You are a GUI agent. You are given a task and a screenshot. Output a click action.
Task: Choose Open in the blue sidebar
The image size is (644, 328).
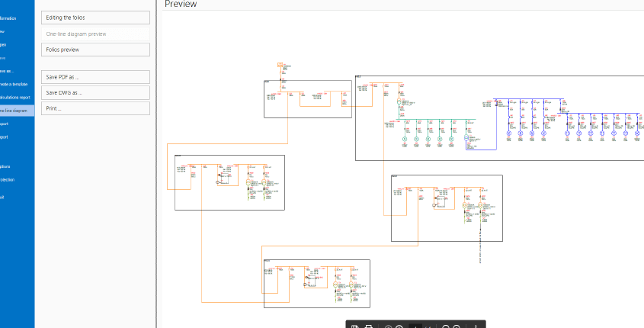(x=3, y=45)
